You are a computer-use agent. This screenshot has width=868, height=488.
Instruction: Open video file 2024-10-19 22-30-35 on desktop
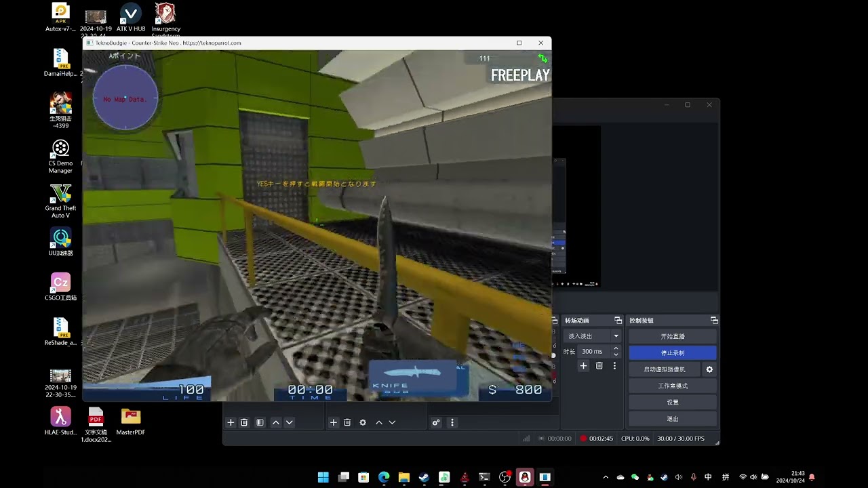pos(60,383)
